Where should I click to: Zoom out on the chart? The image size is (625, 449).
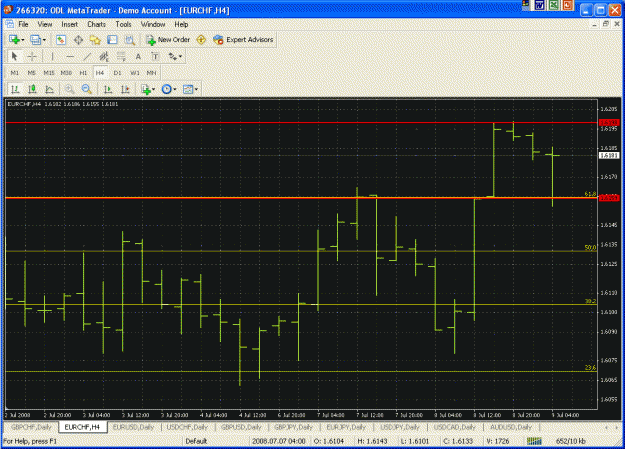[x=86, y=89]
